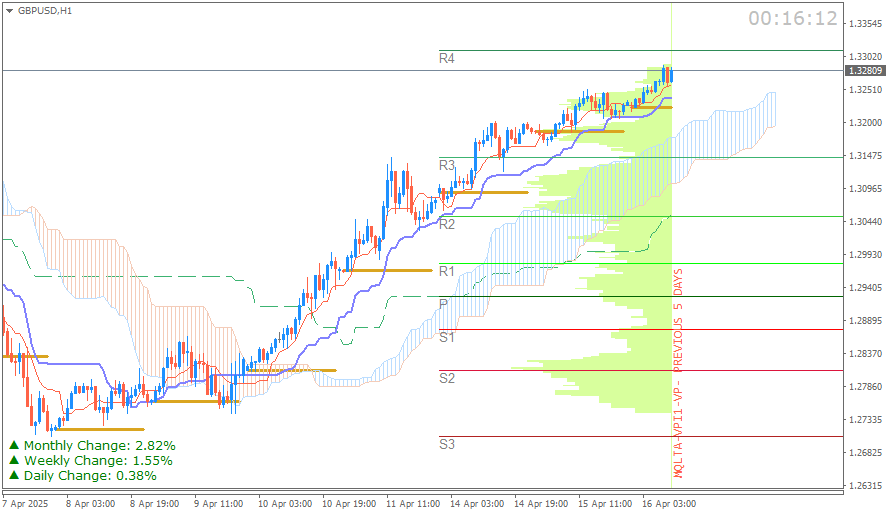Click the Weekly Change: 1.55% text
Viewport: 889px width, 515px height.
[x=98, y=461]
